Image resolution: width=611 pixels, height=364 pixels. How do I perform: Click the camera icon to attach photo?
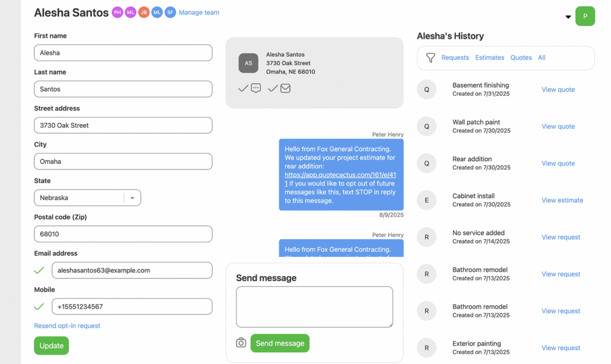pos(241,343)
